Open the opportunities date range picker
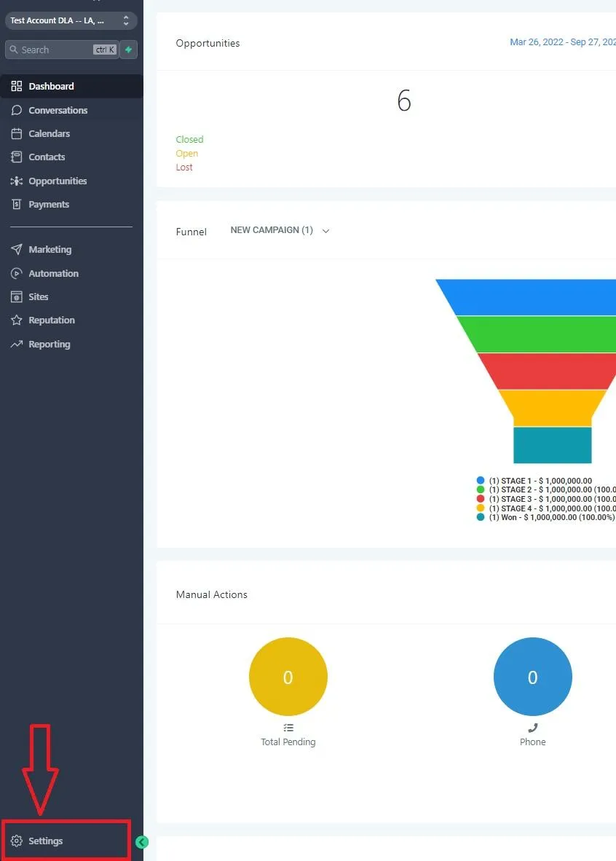The width and height of the screenshot is (616, 861). (563, 42)
